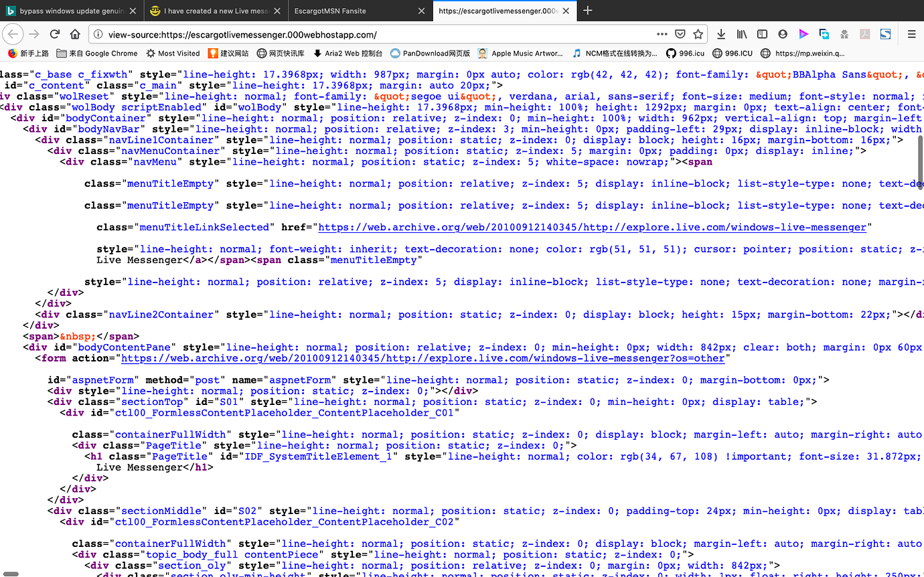Open the Most Visited bookmarks folder
924x577 pixels.
pos(173,54)
